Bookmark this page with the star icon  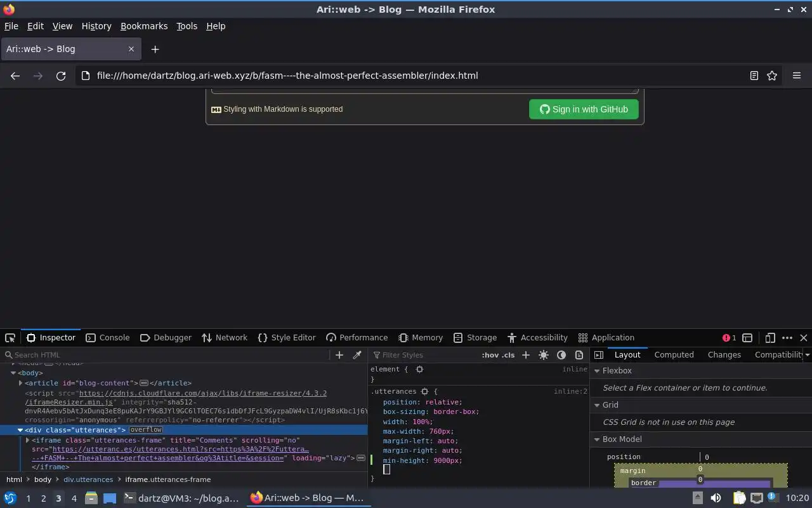[x=772, y=76]
